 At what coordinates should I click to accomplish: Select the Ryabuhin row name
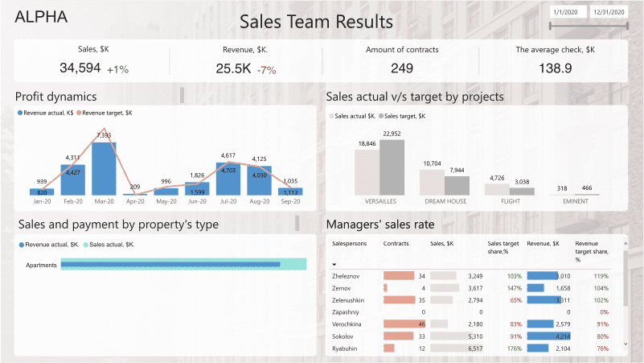click(x=344, y=349)
